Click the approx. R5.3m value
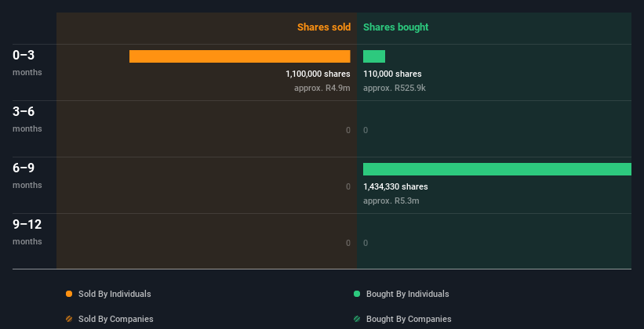Viewport: 644px width, 329px height. point(391,201)
